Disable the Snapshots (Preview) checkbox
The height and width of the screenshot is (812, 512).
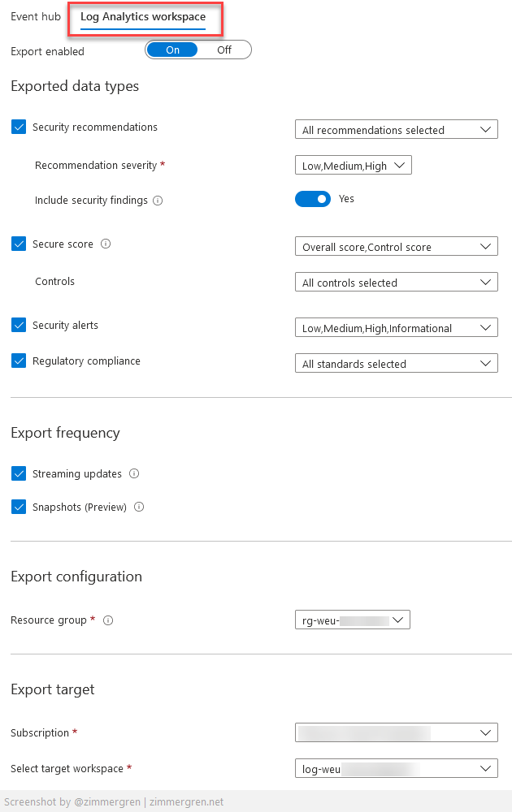(18, 507)
